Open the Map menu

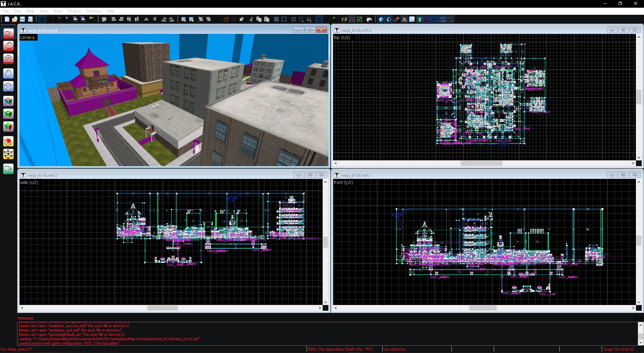(x=30, y=11)
